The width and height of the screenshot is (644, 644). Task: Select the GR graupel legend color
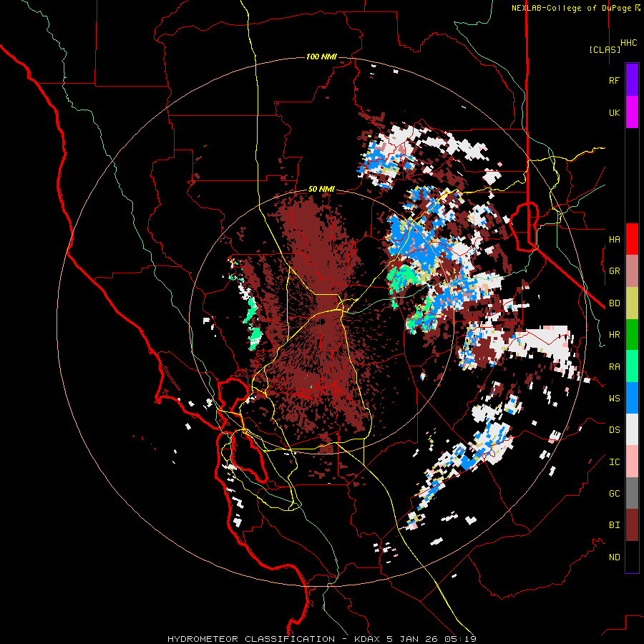tap(632, 271)
